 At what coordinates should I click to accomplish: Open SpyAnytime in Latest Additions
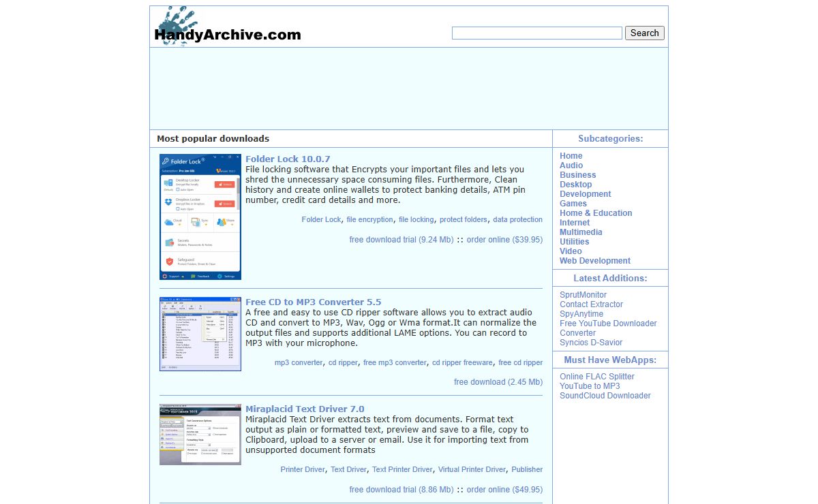(x=581, y=314)
